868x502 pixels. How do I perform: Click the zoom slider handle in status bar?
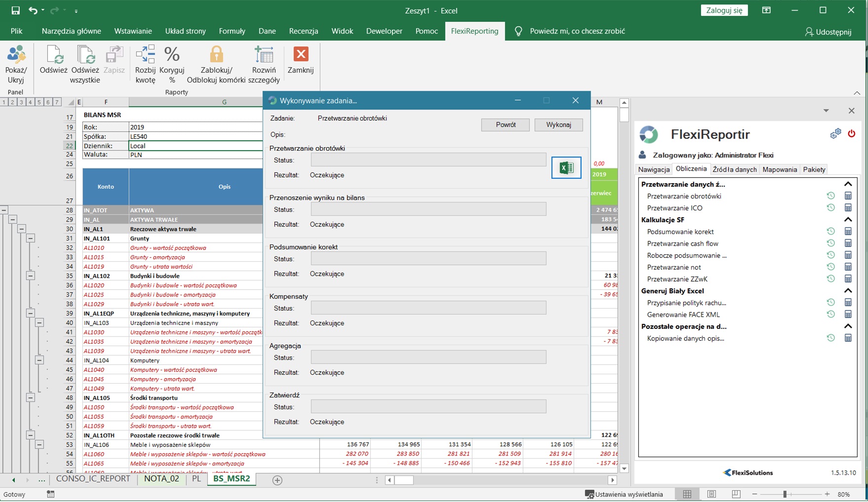click(785, 494)
